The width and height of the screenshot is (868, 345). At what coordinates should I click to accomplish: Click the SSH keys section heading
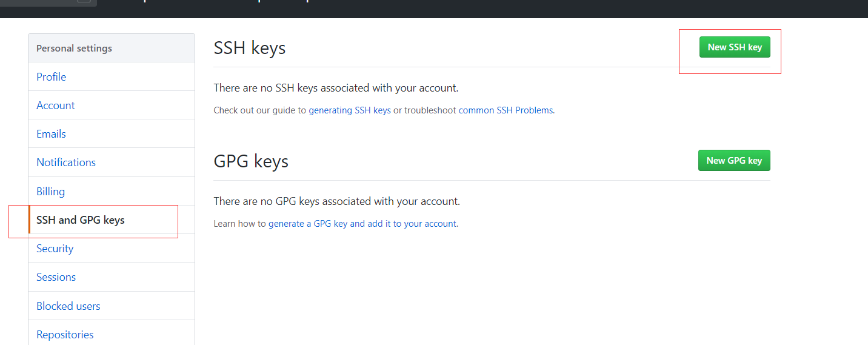[x=250, y=48]
